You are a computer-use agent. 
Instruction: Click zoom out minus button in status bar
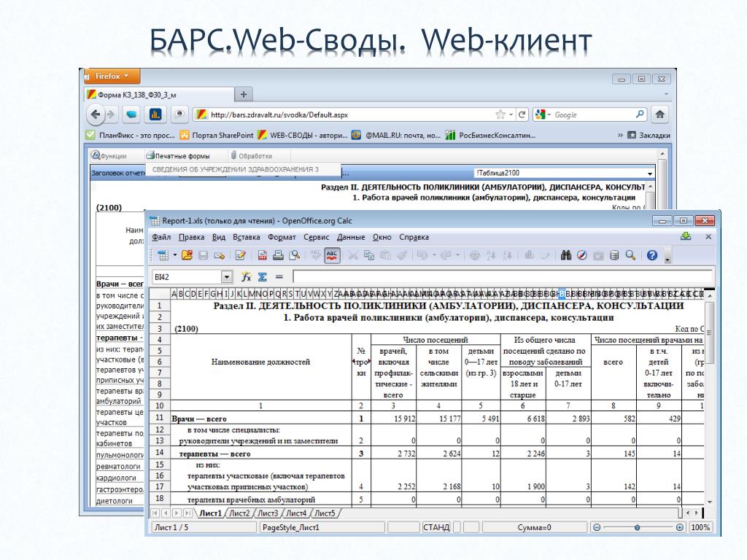(x=597, y=527)
